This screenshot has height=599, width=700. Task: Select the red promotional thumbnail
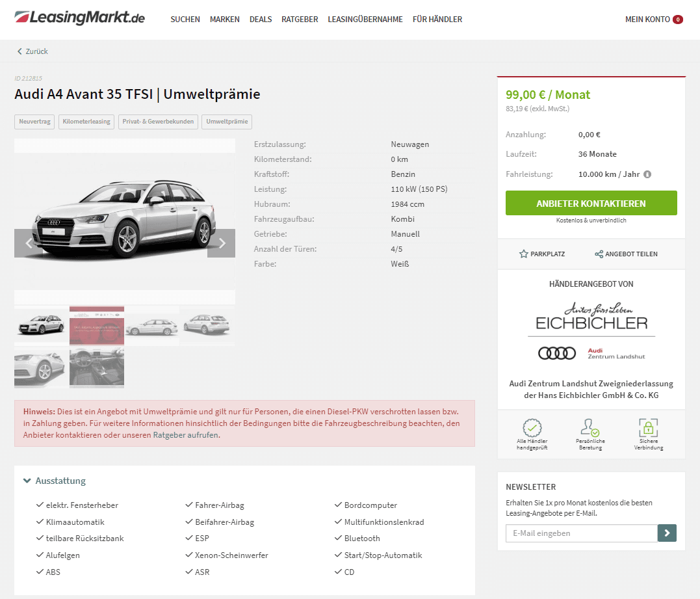point(97,325)
